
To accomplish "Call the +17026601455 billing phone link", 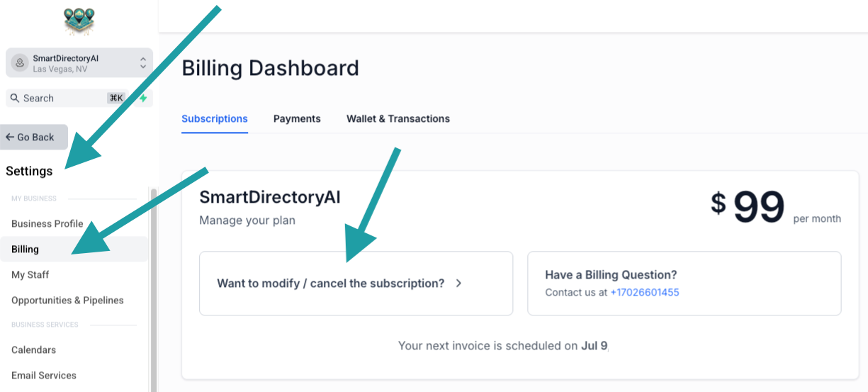I will tap(645, 292).
